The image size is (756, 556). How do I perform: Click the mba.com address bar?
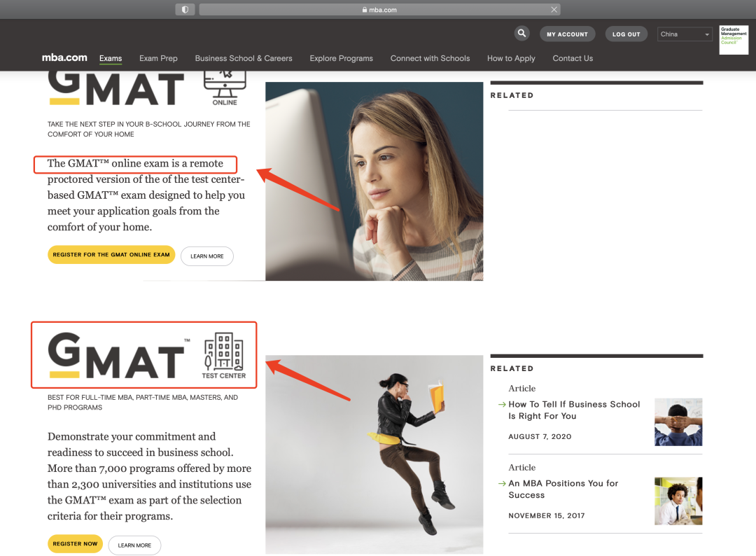pos(380,10)
